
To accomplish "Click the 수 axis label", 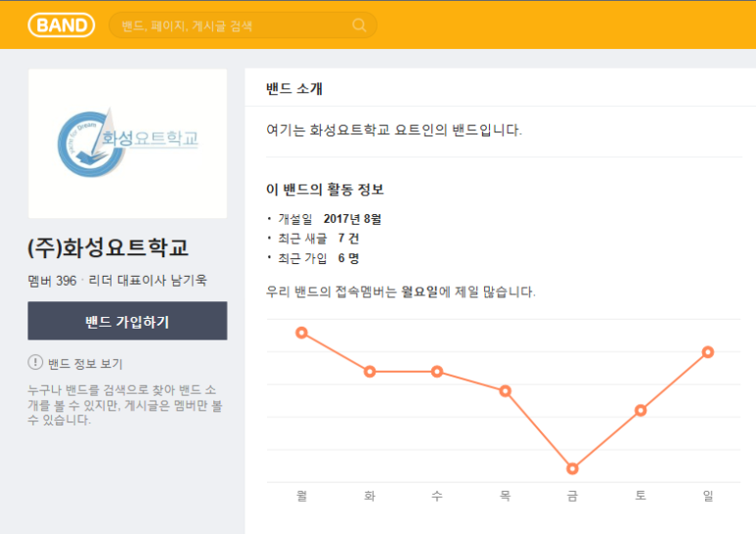I will 437,496.
